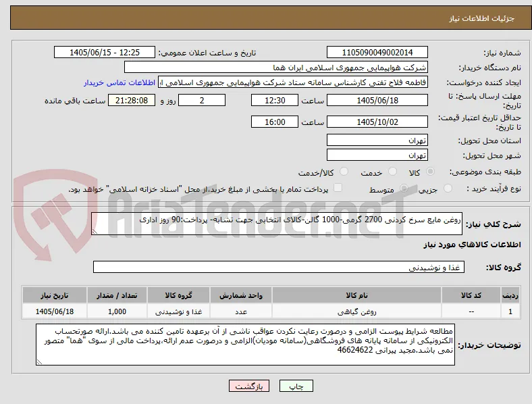Click the گروه کالا column header

tap(178, 295)
